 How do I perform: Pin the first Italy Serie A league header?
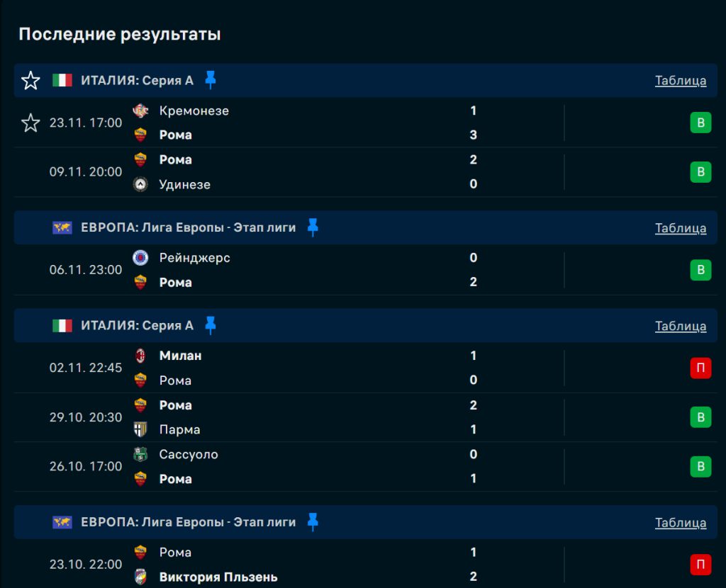click(x=210, y=79)
